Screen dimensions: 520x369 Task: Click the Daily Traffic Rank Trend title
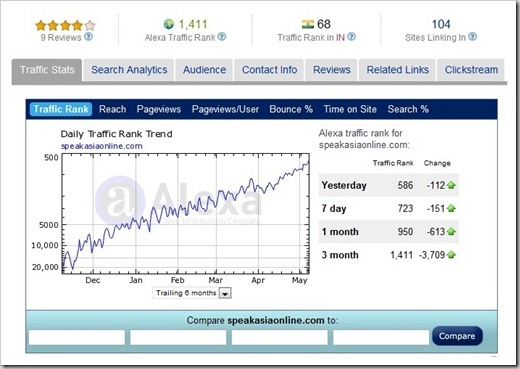[x=117, y=134]
